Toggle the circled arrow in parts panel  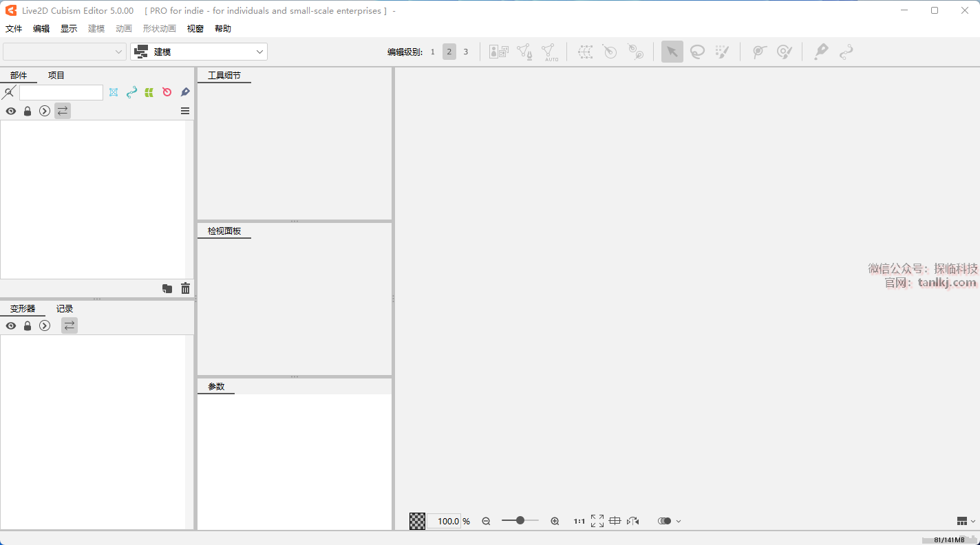click(x=45, y=111)
